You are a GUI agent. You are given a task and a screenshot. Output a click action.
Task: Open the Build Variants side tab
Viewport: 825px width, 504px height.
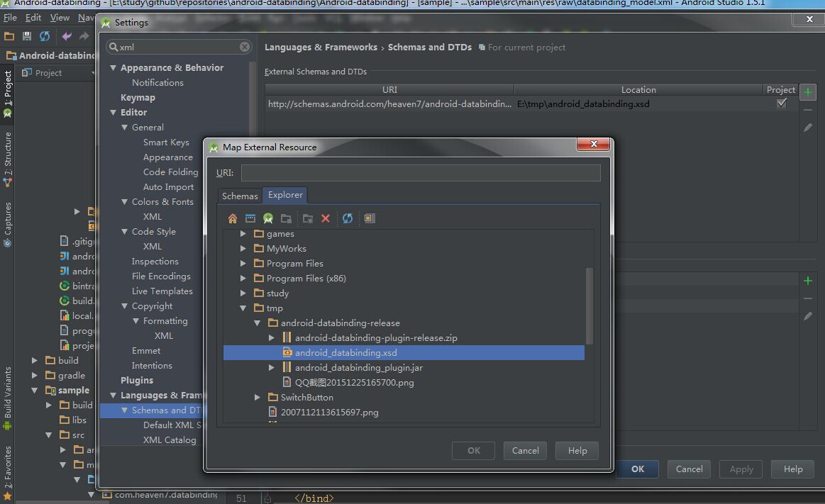(7, 398)
